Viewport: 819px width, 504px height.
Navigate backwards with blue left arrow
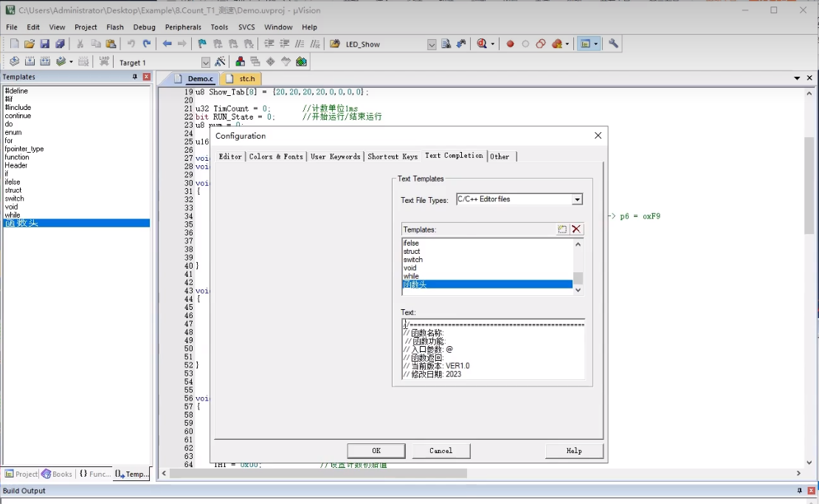coord(167,44)
